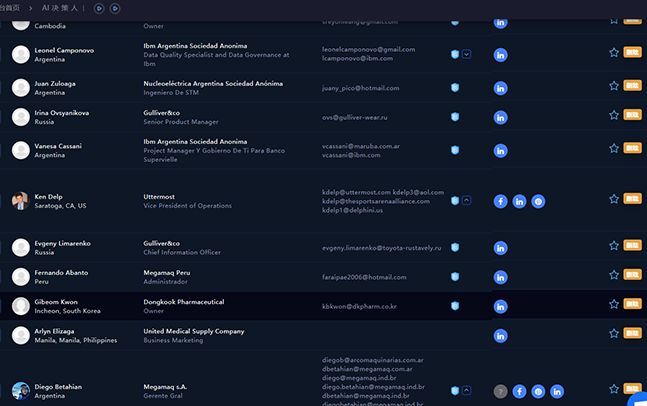This screenshot has height=406, width=647.
Task: Expand Leonel Camponovo's email list
Action: 466,54
